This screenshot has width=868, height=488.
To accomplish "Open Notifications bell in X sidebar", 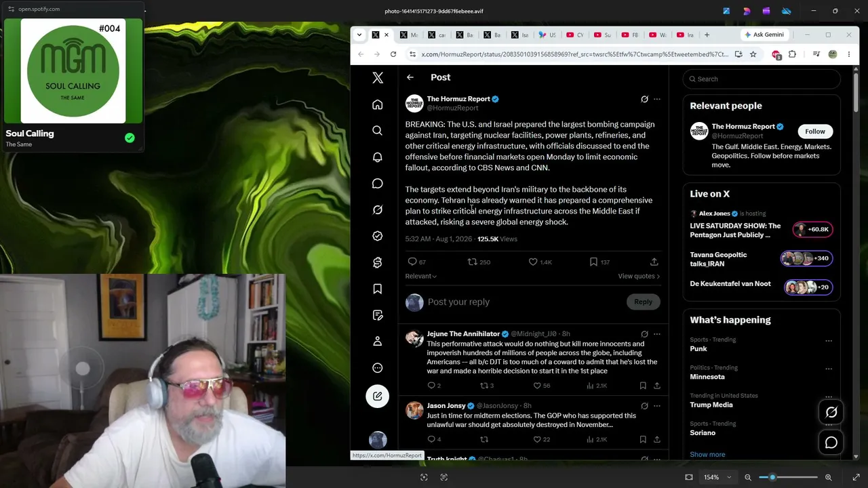I will pos(378,157).
